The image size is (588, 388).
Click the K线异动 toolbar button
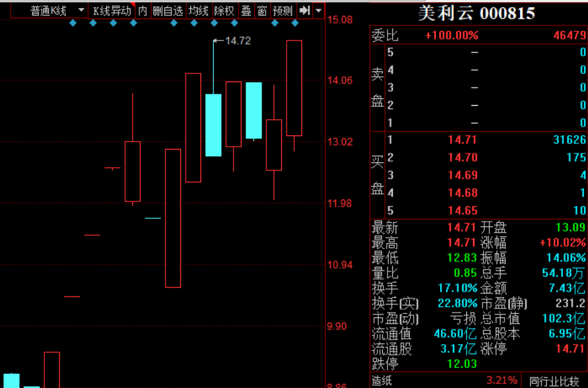point(112,11)
